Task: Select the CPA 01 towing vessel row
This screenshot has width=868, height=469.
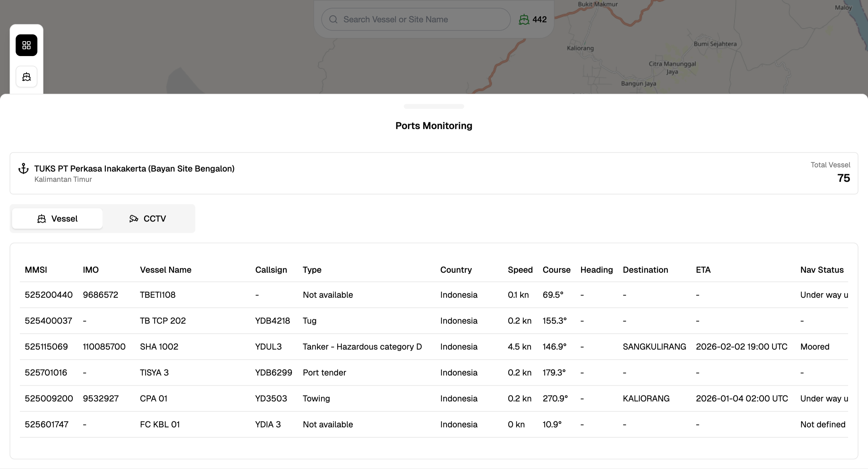Action: (154, 398)
